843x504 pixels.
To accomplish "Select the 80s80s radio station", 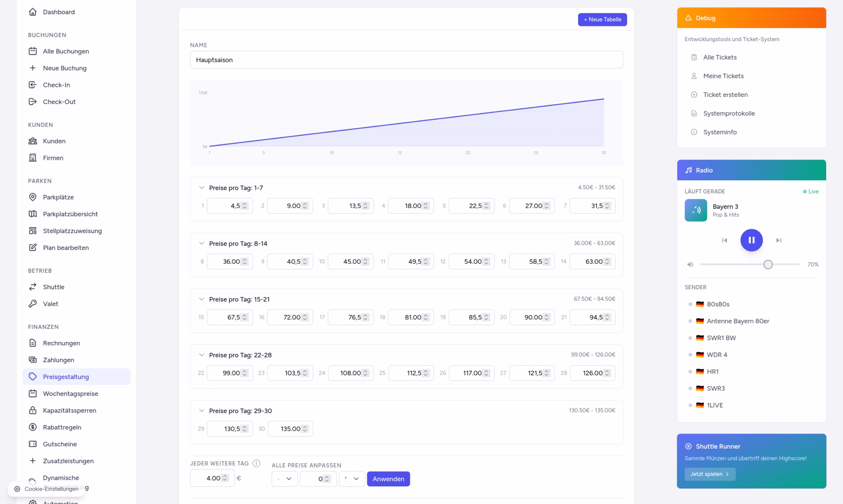I will click(x=751, y=304).
